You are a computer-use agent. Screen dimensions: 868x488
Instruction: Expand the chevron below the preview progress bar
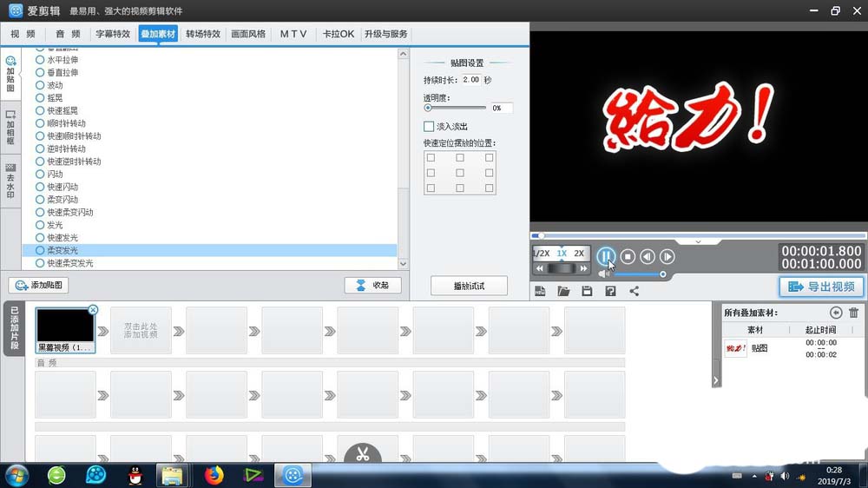(x=698, y=241)
